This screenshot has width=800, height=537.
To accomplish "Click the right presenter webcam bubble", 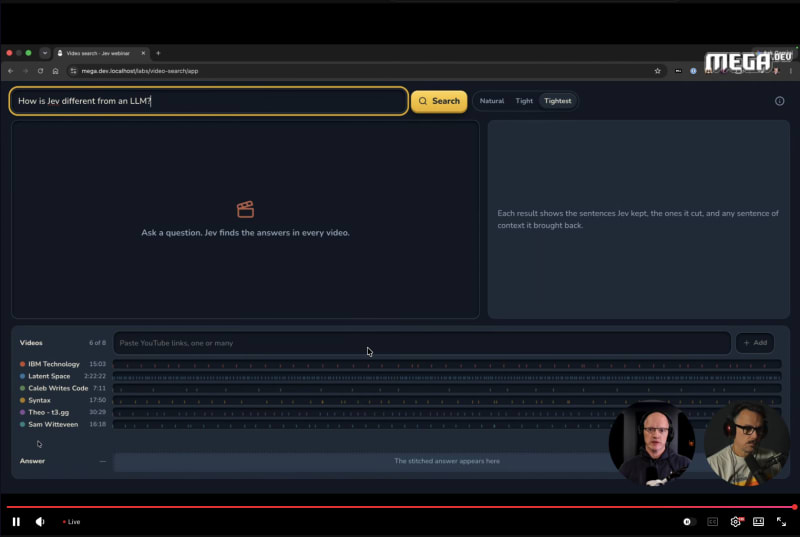I will 747,443.
